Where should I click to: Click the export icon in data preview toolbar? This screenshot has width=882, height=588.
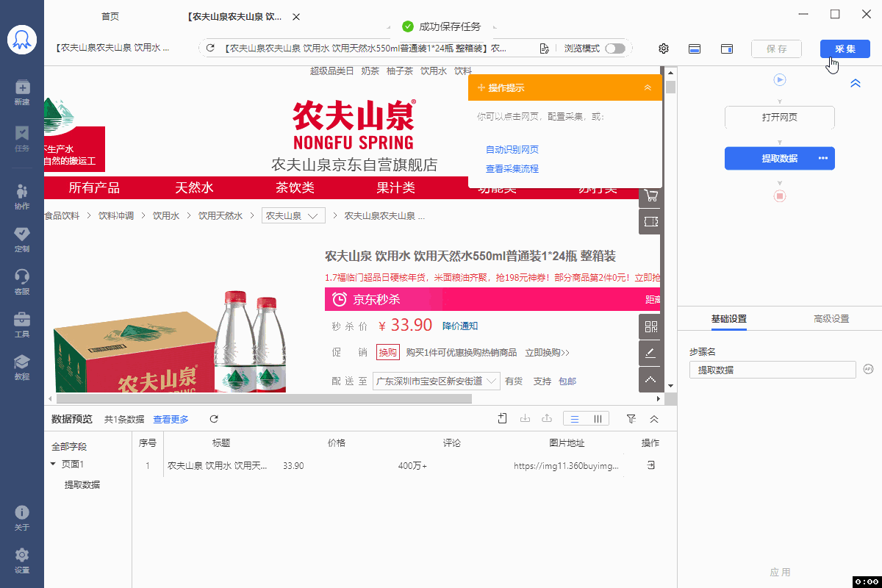pos(547,418)
